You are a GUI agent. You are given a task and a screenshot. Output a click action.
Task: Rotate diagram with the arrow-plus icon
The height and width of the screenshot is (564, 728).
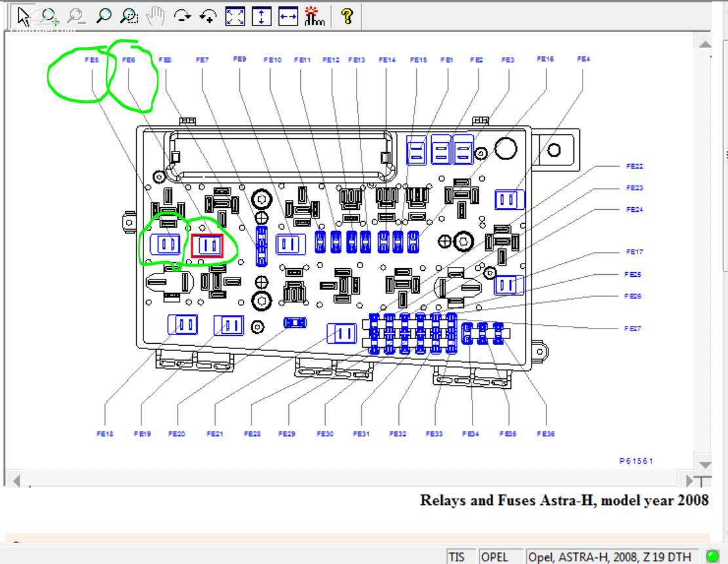tap(208, 17)
